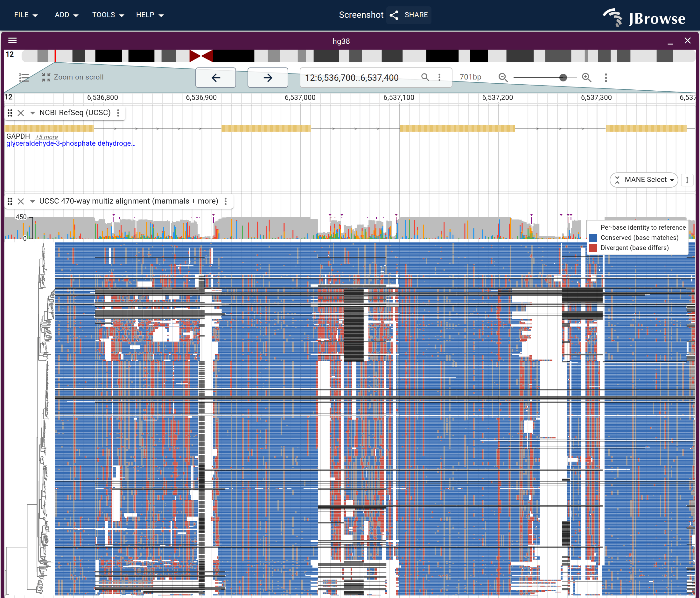Grab the NCBI RefSeq track drag handle

[x=10, y=113]
